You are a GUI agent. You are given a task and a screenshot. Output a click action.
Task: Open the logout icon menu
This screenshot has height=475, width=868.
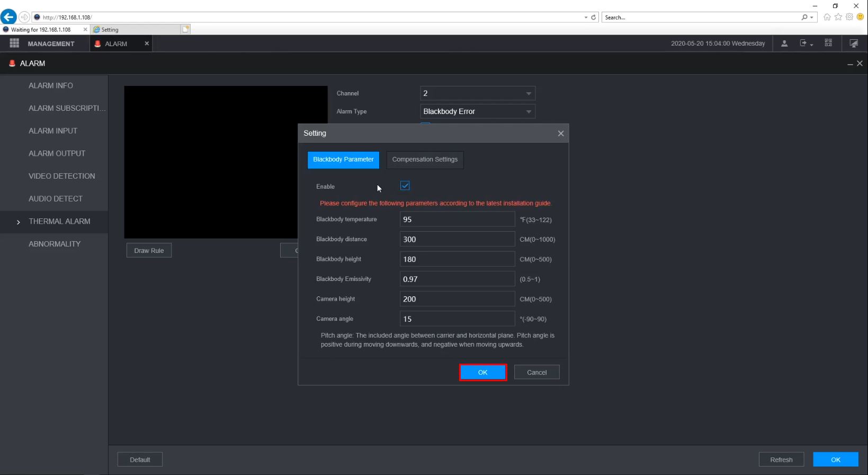(806, 43)
